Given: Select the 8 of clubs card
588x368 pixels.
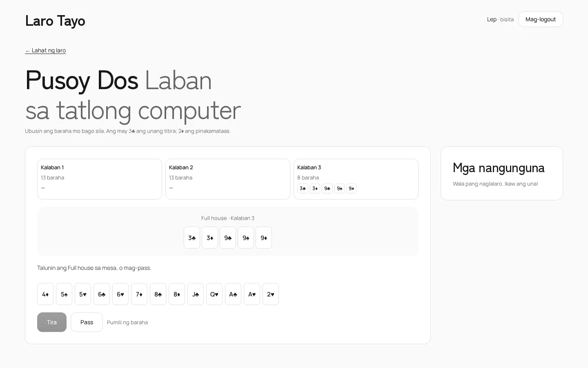Looking at the screenshot, I should click(158, 294).
